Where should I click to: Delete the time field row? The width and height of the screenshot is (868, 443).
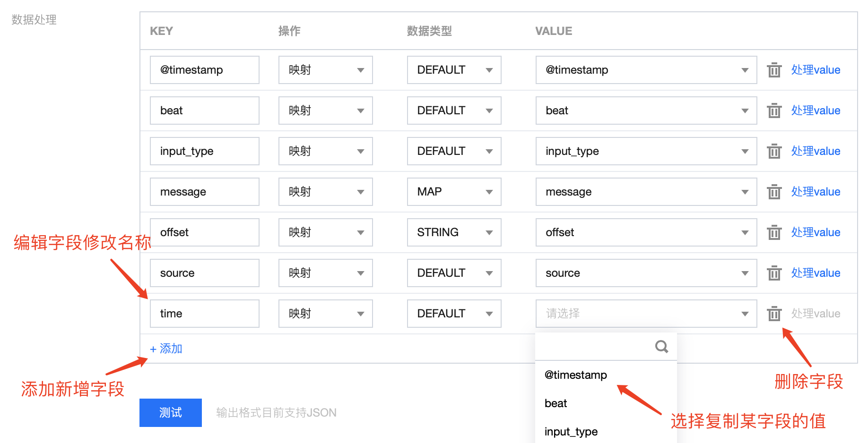tap(774, 314)
